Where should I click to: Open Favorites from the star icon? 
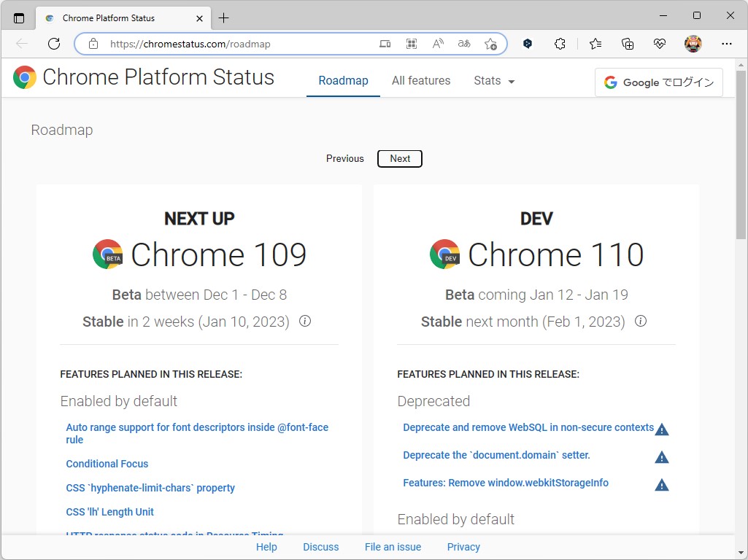[595, 44]
